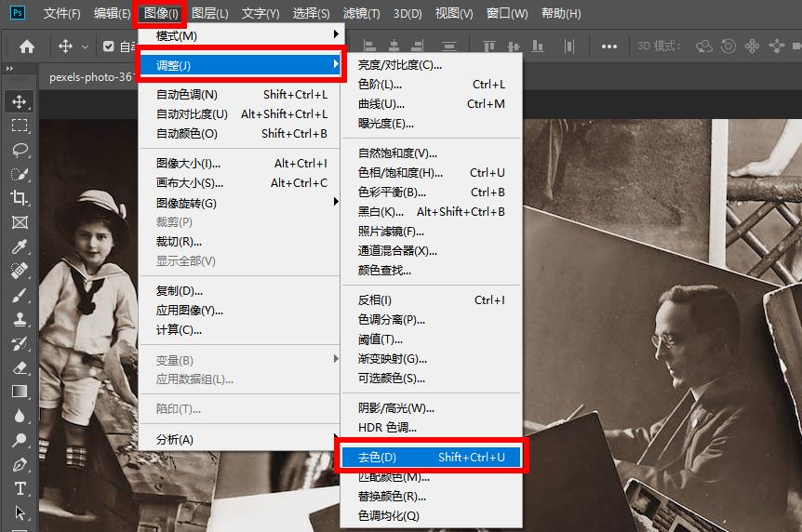Select the Crop tool
Image resolution: width=802 pixels, height=532 pixels.
pyautogui.click(x=20, y=198)
